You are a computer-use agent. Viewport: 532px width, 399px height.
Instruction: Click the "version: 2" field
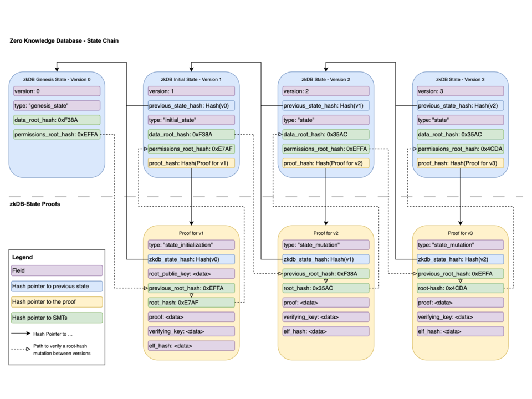pyautogui.click(x=326, y=91)
